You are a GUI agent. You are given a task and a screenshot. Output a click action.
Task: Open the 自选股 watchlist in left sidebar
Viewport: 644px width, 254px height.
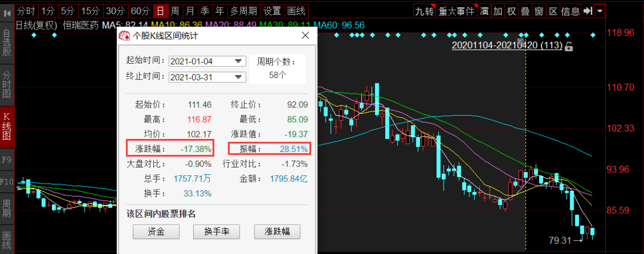coord(7,43)
